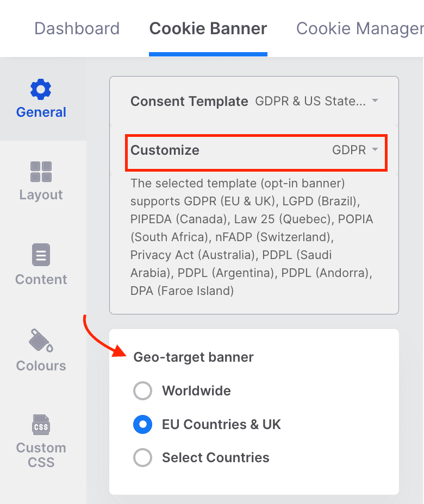Click the Geo-target banner heading

coord(194,357)
